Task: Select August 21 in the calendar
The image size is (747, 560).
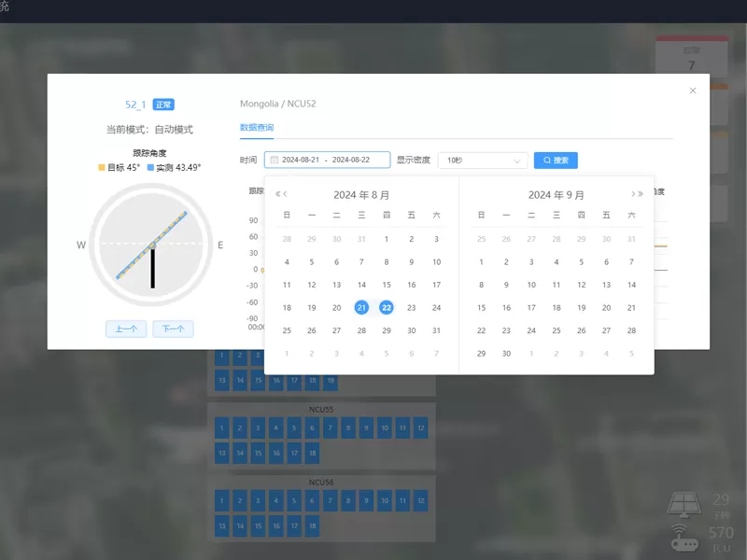Action: 361,308
